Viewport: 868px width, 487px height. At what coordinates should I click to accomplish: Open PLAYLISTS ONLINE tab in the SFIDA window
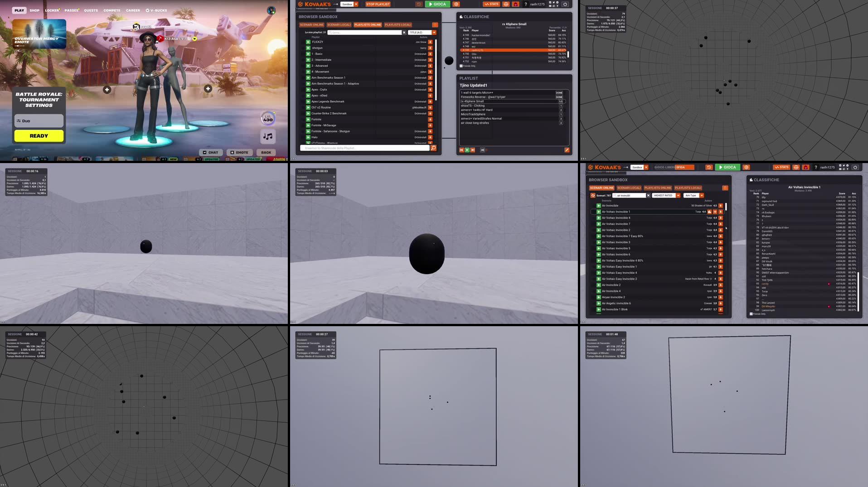(658, 188)
